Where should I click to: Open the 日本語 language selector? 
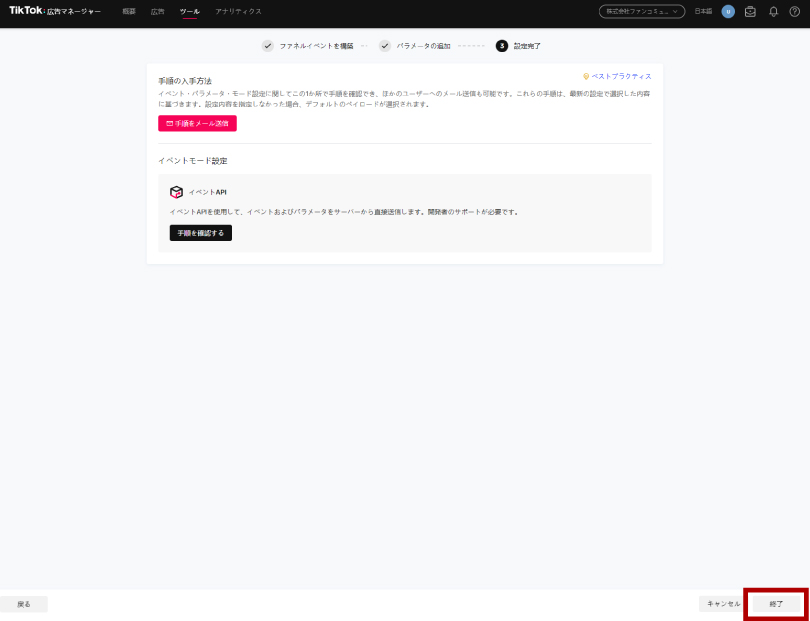pyautogui.click(x=703, y=12)
